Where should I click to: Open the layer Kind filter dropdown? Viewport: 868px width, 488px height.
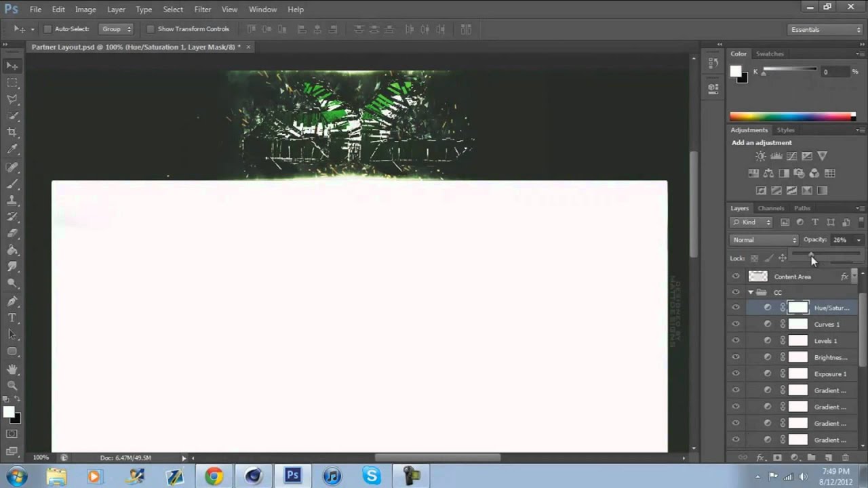(x=751, y=222)
